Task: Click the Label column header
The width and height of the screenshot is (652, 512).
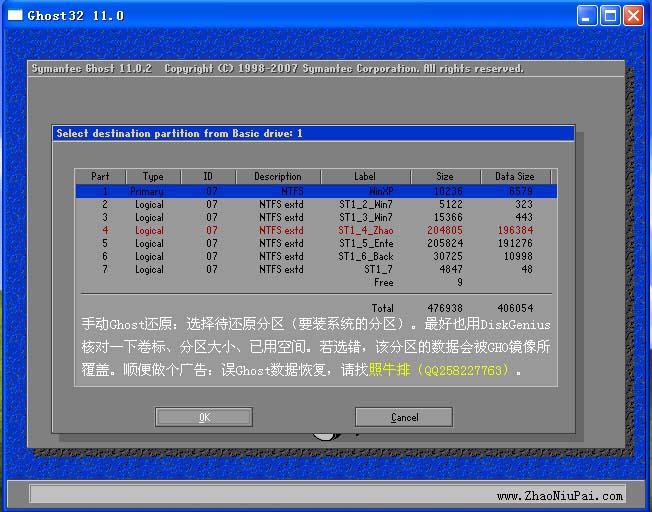Action: pyautogui.click(x=365, y=176)
